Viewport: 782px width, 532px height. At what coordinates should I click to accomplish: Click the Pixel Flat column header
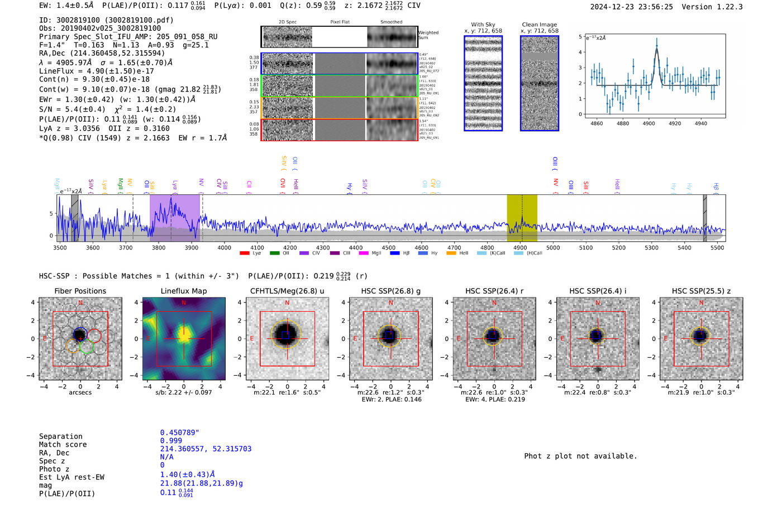point(340,22)
